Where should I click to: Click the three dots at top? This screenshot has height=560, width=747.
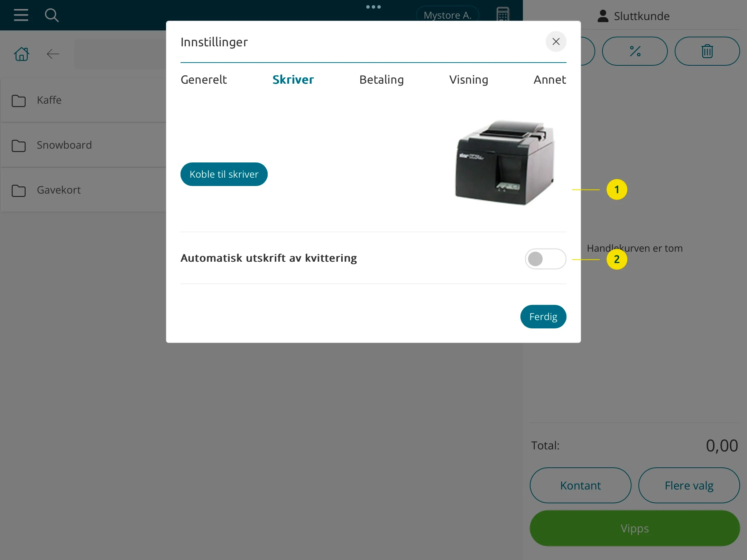pyautogui.click(x=373, y=7)
